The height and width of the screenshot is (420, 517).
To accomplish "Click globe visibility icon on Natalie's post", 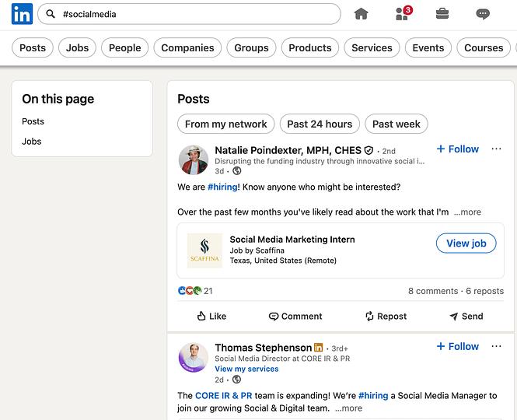I will (237, 171).
